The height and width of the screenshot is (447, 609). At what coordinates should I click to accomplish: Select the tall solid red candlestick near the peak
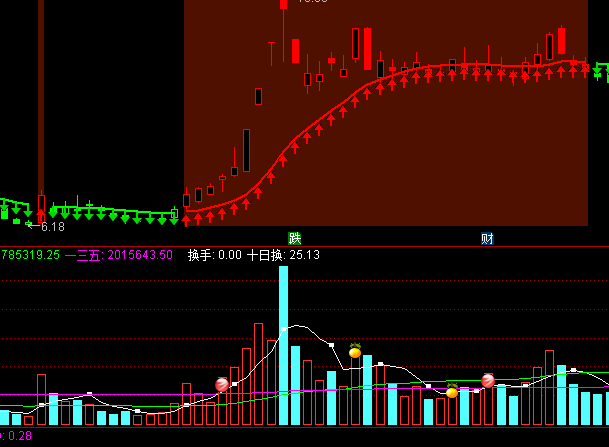point(367,48)
